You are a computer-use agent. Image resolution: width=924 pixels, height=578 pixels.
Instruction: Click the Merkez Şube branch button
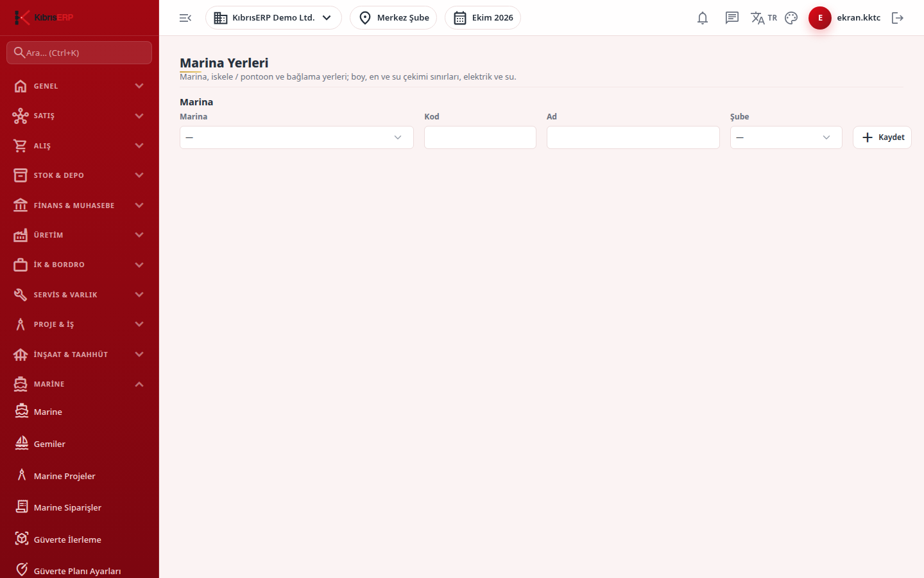point(393,18)
